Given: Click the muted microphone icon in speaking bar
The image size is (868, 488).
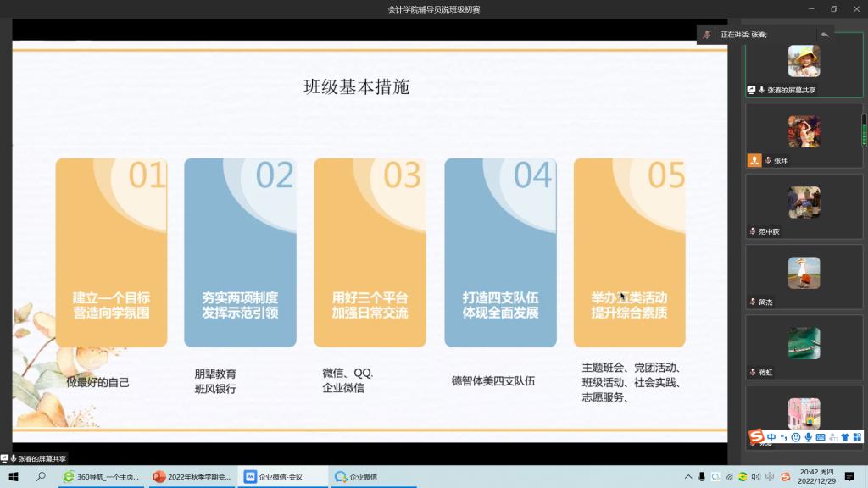Looking at the screenshot, I should coord(707,34).
